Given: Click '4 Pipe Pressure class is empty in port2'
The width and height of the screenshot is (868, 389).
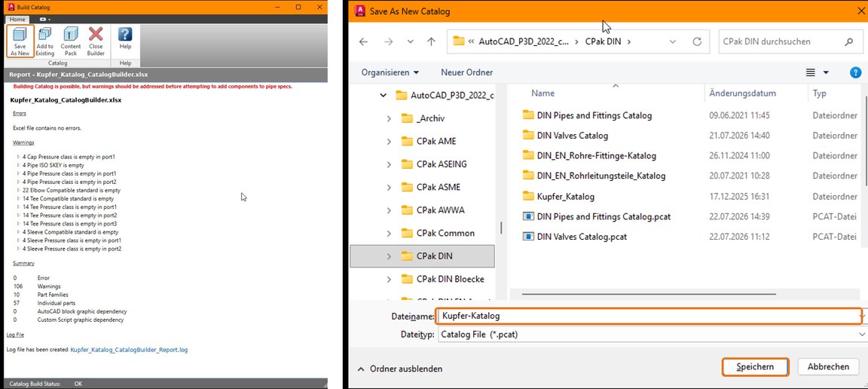Looking at the screenshot, I should 69,182.
